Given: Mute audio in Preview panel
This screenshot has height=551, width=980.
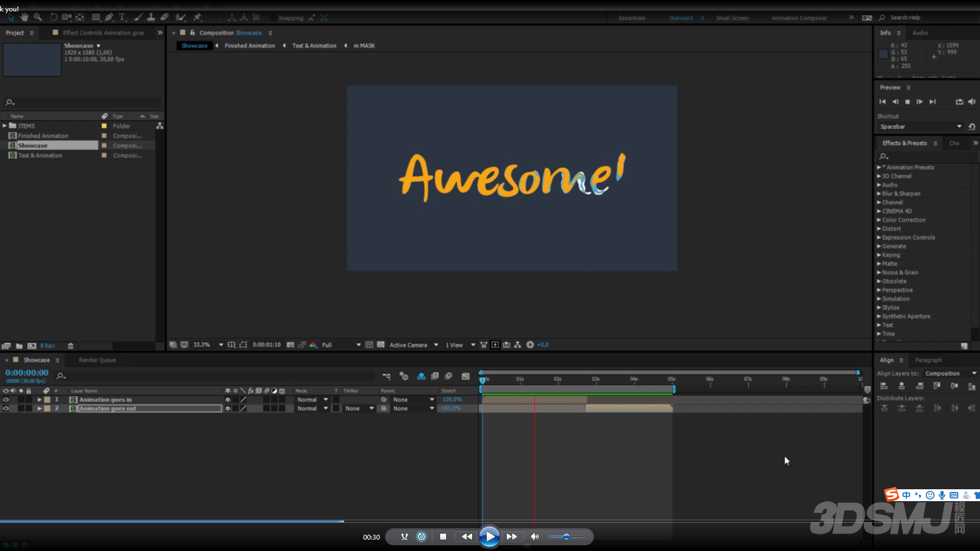Looking at the screenshot, I should pyautogui.click(x=972, y=102).
